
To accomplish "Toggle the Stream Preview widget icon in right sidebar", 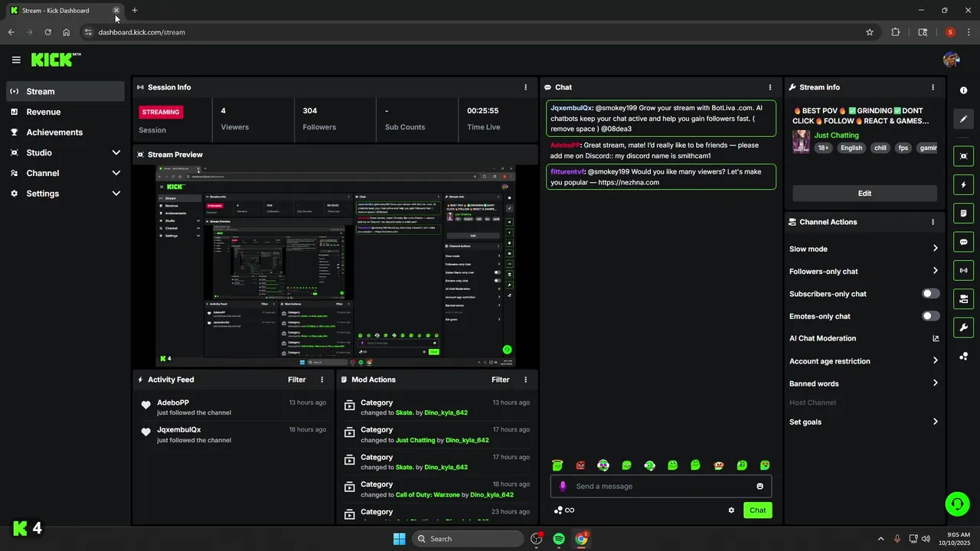I will [963, 156].
